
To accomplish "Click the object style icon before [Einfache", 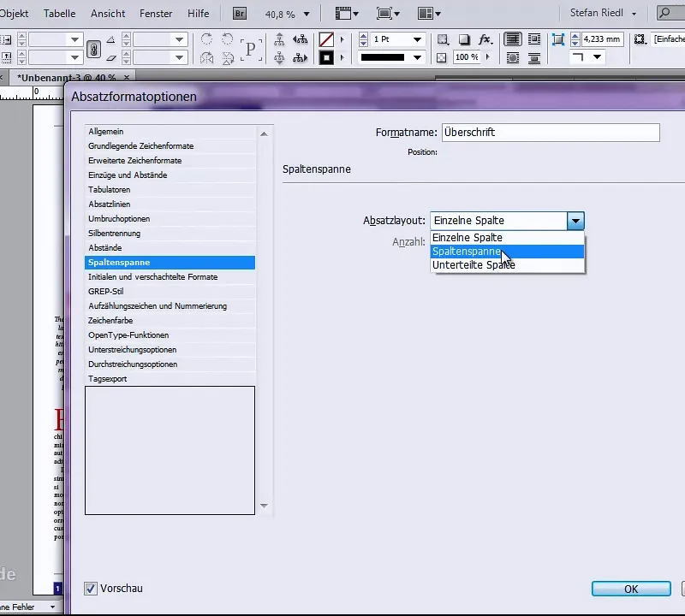I will point(640,39).
